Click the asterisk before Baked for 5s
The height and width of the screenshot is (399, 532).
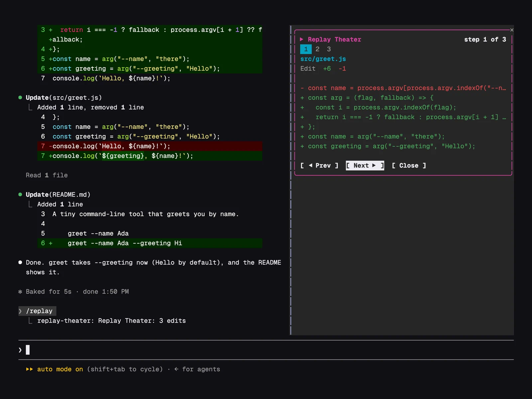(x=20, y=292)
